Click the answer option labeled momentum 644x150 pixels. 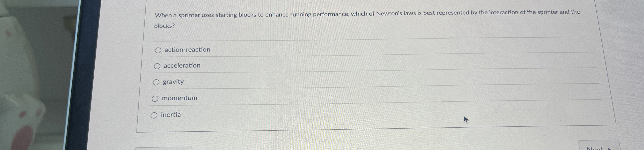pos(179,98)
